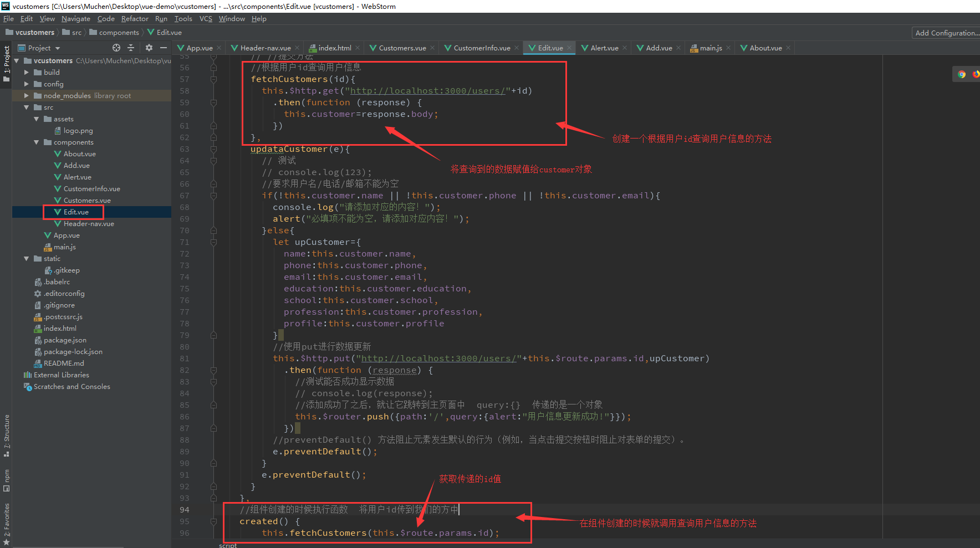Open in Chrome browser icon

point(962,74)
